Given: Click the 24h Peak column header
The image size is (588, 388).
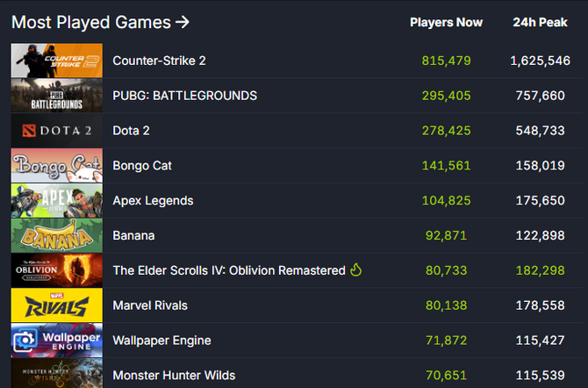Looking at the screenshot, I should 540,22.
